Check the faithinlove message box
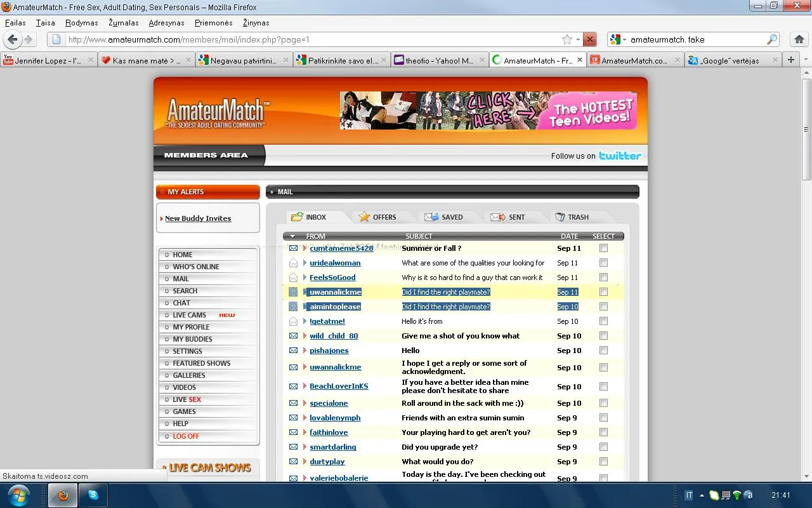 [x=603, y=432]
